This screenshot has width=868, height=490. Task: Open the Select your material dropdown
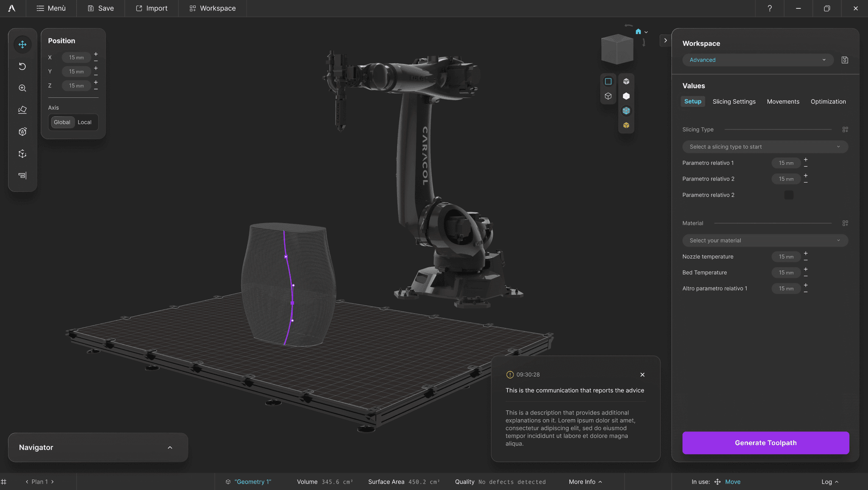pyautogui.click(x=765, y=241)
